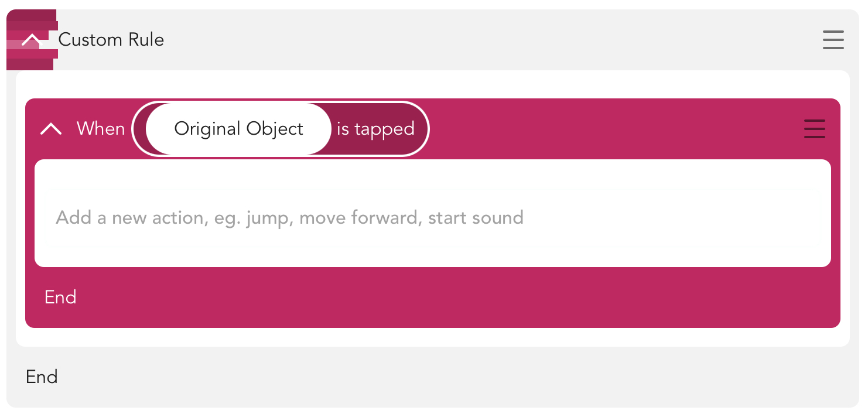
Task: Click the white border strip below the When block
Action: pos(433,337)
